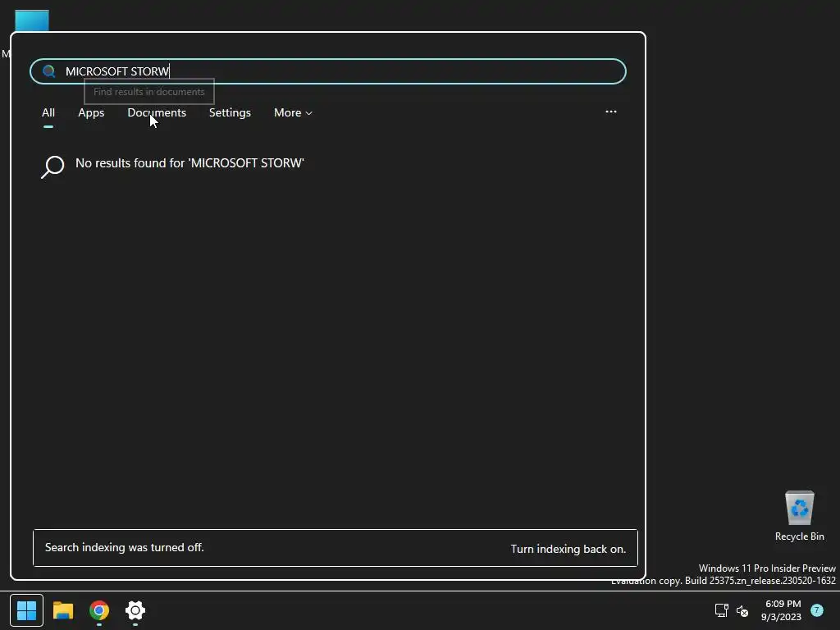Open File Explorer from the taskbar
Image resolution: width=840 pixels, height=630 pixels.
click(63, 610)
